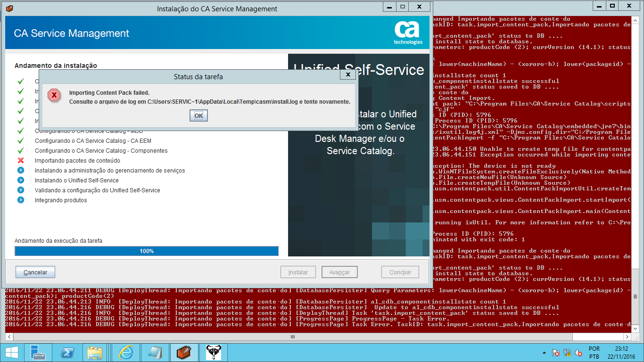Click console scrollbar right arrow
Viewport: 644px width, 362px height.
point(627,337)
